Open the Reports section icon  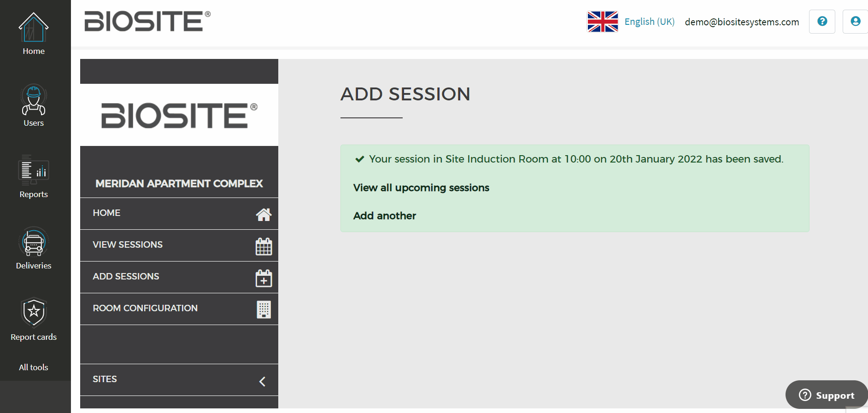coord(34,171)
